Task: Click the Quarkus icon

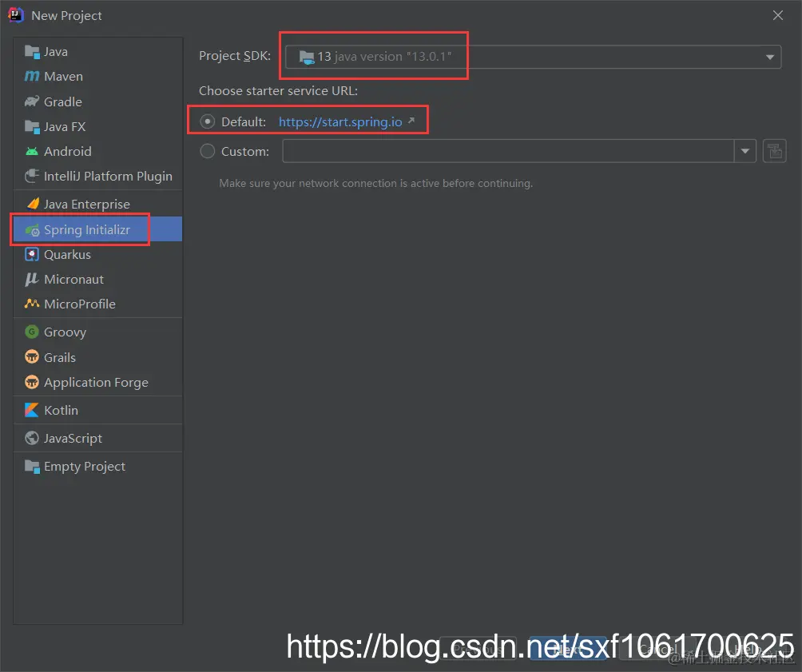Action: tap(32, 254)
